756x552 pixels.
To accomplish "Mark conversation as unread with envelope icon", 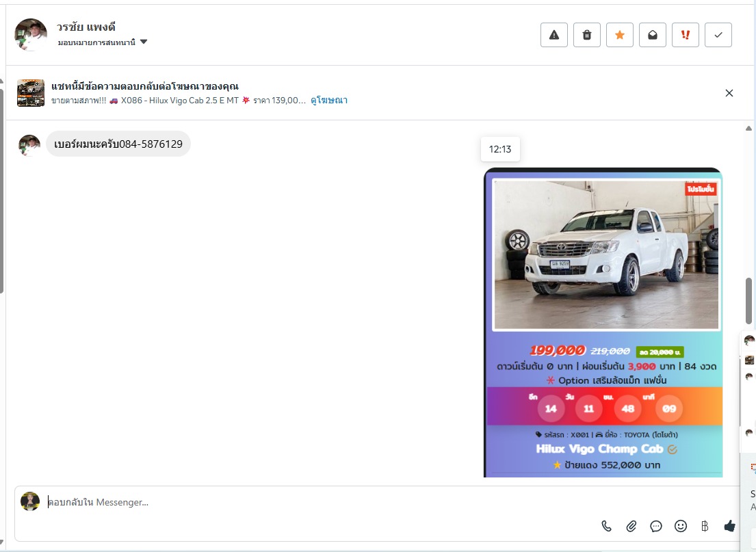I will (652, 35).
